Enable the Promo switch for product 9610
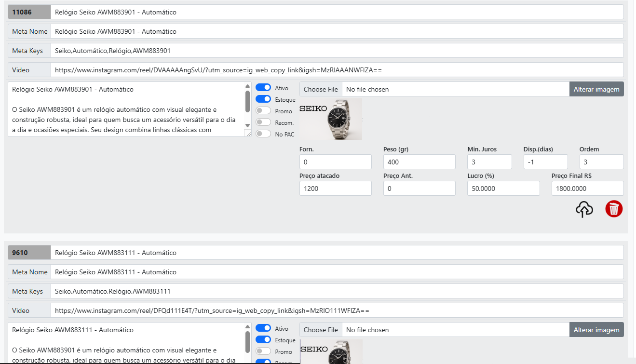This screenshot has height=364, width=636. [263, 351]
